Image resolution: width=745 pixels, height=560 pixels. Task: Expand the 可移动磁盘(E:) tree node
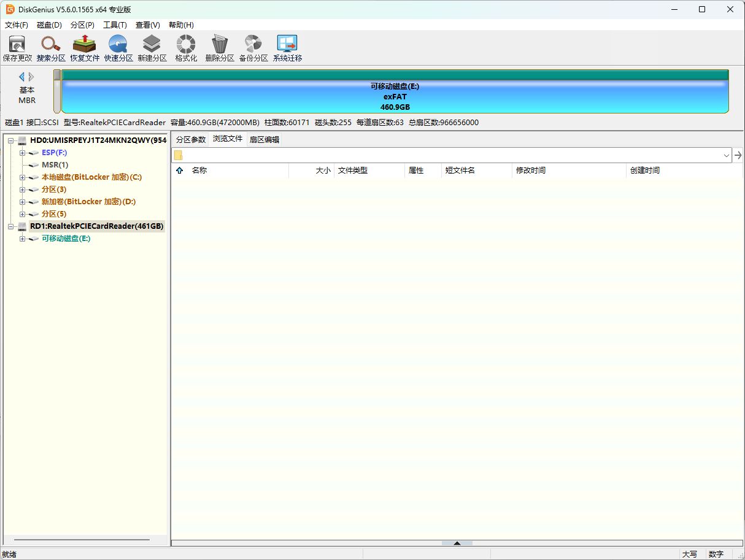(23, 239)
